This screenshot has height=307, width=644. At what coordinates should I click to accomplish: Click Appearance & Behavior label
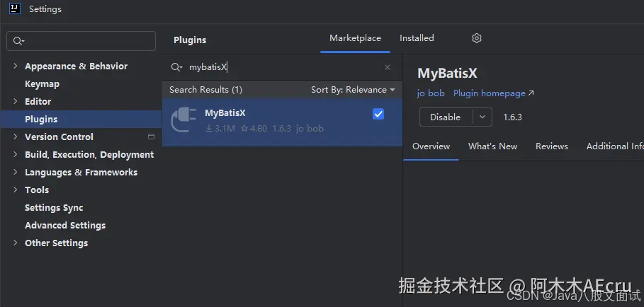(x=76, y=66)
